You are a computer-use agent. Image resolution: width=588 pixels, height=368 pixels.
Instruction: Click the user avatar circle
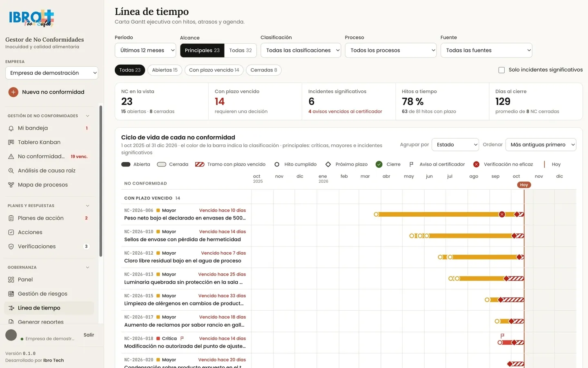(11, 335)
